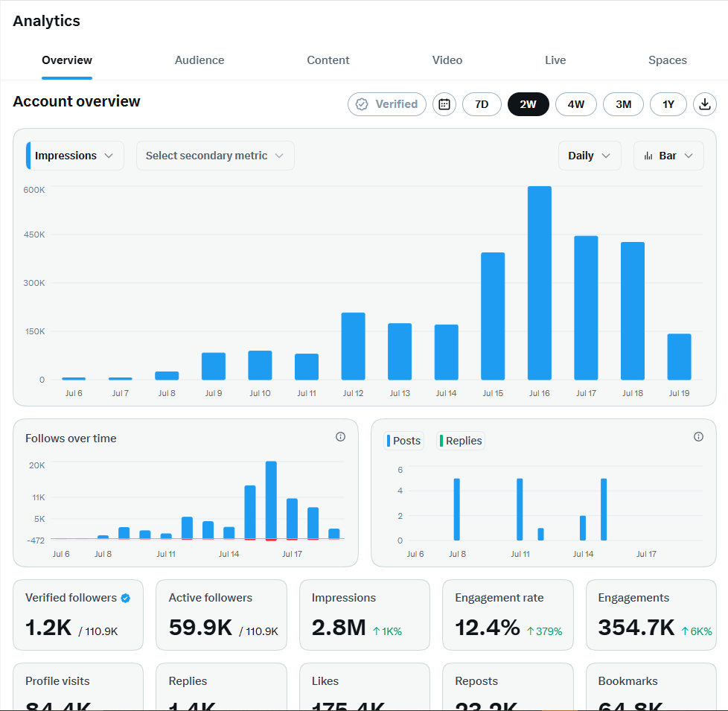Screen dimensions: 728x711
Task: Click the 6K% engagements change value
Action: click(x=697, y=631)
